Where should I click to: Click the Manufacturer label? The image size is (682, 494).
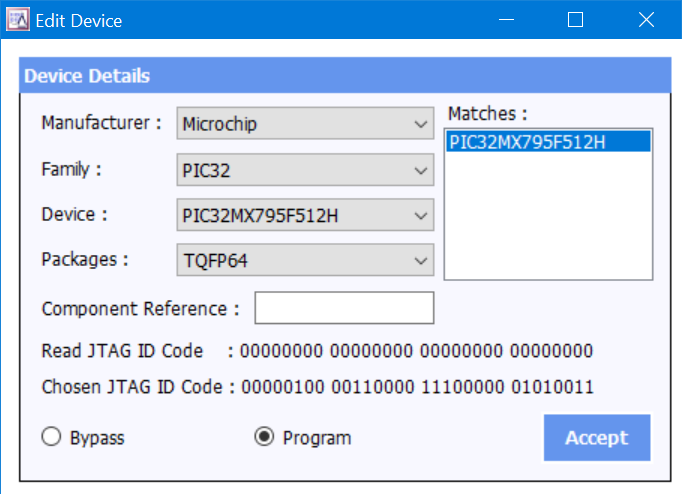(x=101, y=123)
